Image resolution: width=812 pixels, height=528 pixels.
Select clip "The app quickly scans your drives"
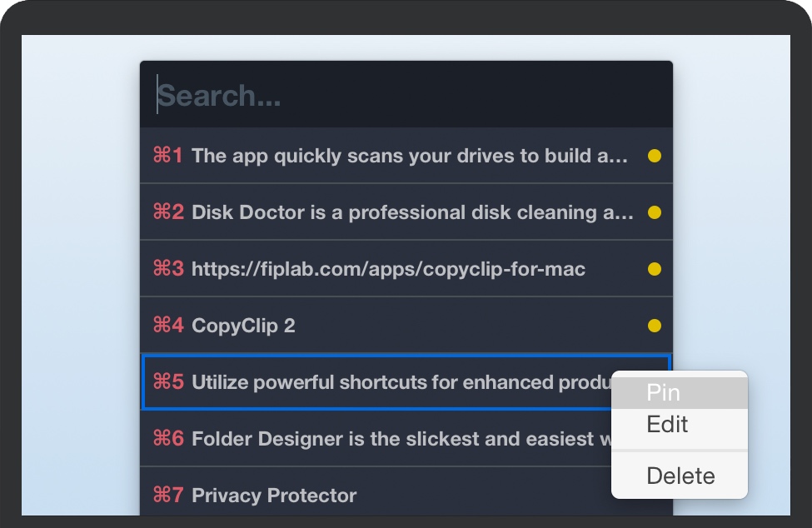coord(410,156)
